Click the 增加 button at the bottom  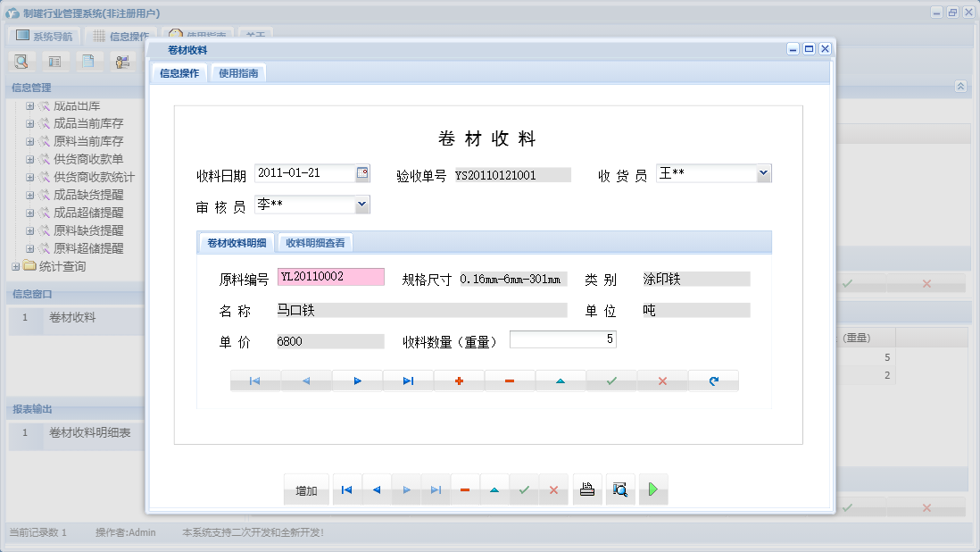(x=306, y=489)
